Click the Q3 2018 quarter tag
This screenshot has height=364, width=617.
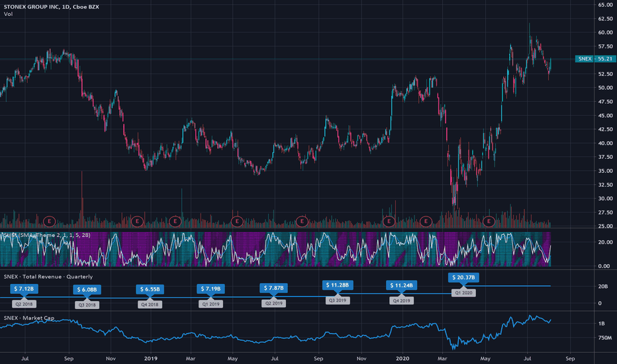coord(87,305)
